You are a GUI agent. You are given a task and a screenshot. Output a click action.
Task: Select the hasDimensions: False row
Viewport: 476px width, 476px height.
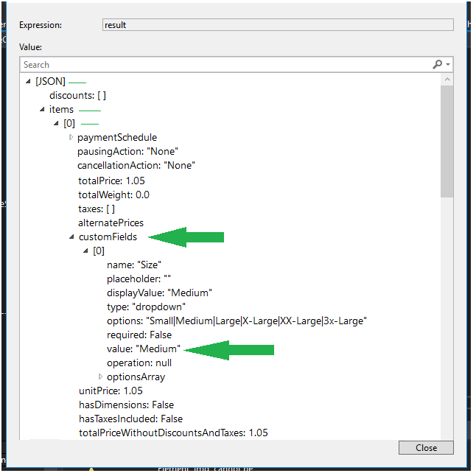126,405
